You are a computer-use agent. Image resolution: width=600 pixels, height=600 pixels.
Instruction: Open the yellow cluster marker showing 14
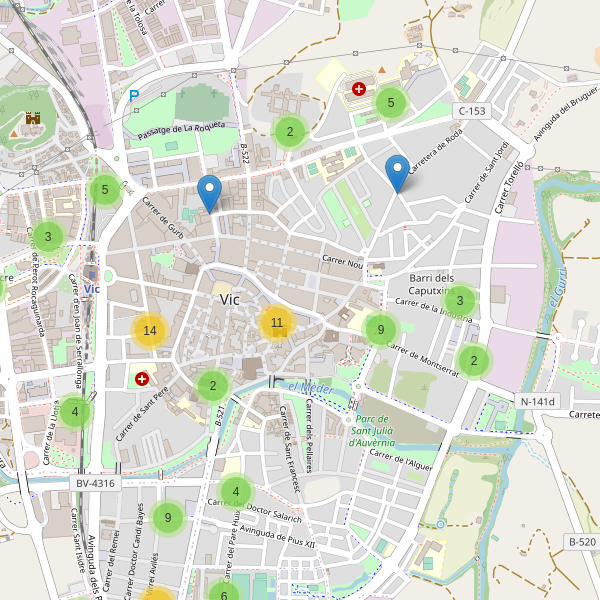[150, 331]
